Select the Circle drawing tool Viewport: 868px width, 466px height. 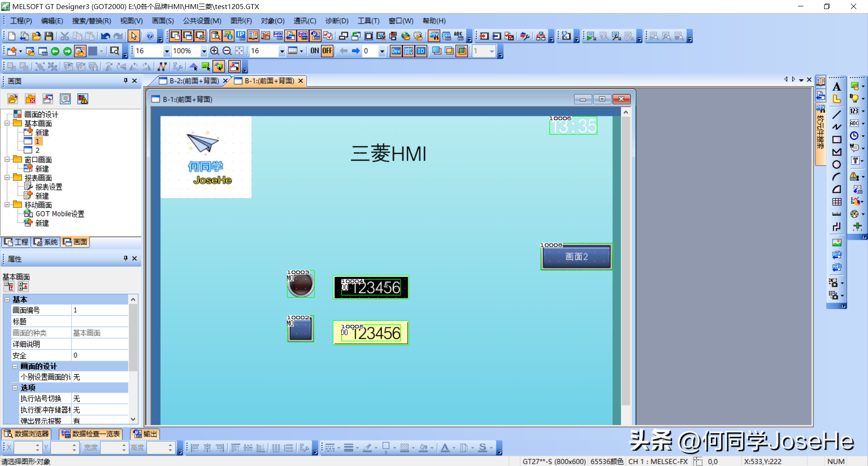837,165
